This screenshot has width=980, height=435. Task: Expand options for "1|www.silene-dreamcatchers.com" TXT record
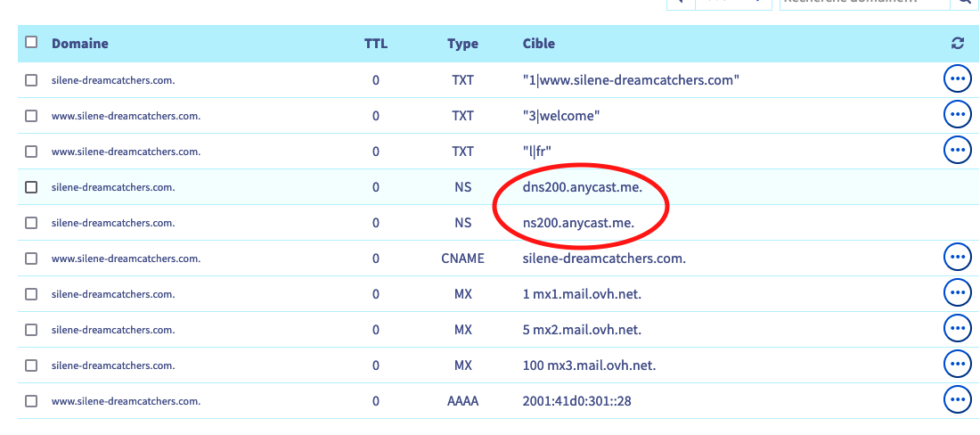pyautogui.click(x=957, y=79)
